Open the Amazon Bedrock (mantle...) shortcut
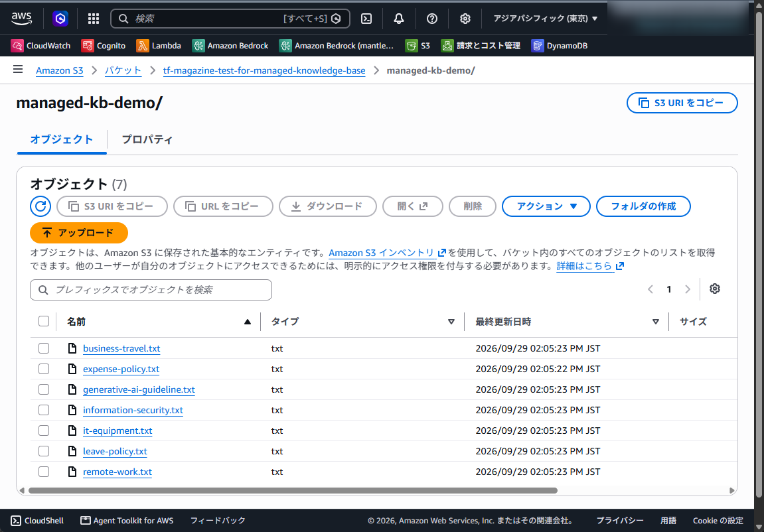 click(337, 46)
